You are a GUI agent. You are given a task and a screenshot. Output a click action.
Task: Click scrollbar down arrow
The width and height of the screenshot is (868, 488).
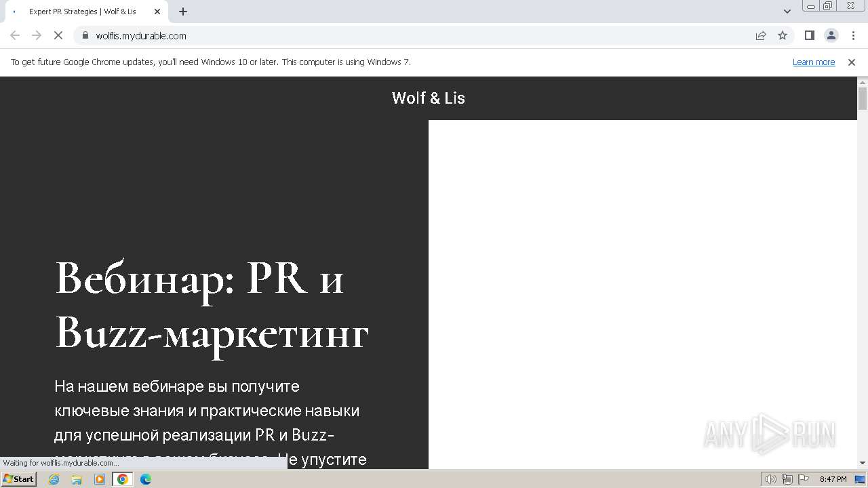point(863,463)
